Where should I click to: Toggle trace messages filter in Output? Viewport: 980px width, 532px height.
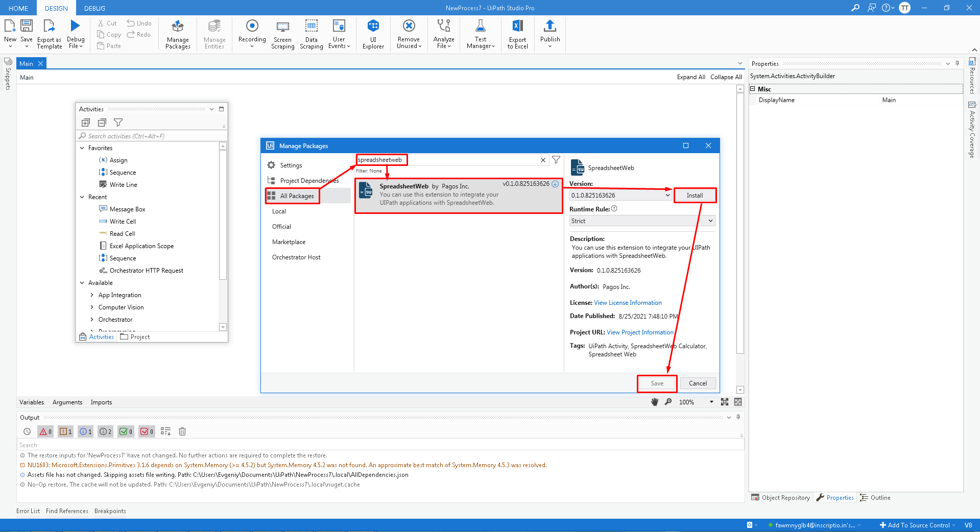click(106, 431)
